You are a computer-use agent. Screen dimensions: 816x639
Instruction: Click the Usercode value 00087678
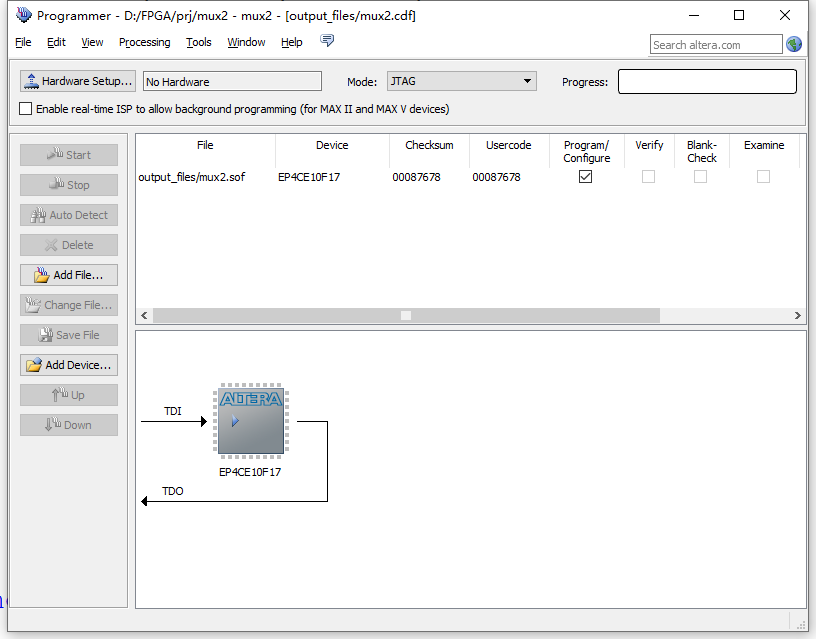click(496, 177)
